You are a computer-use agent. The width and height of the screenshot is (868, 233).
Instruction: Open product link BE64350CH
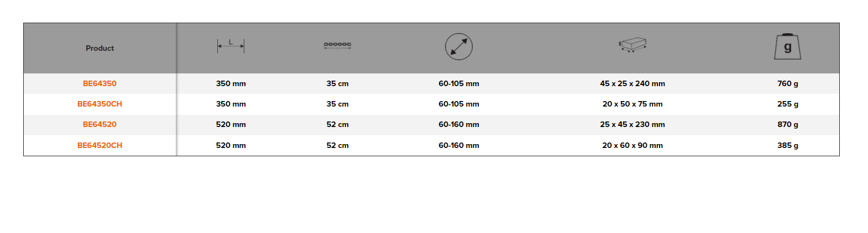(x=100, y=104)
